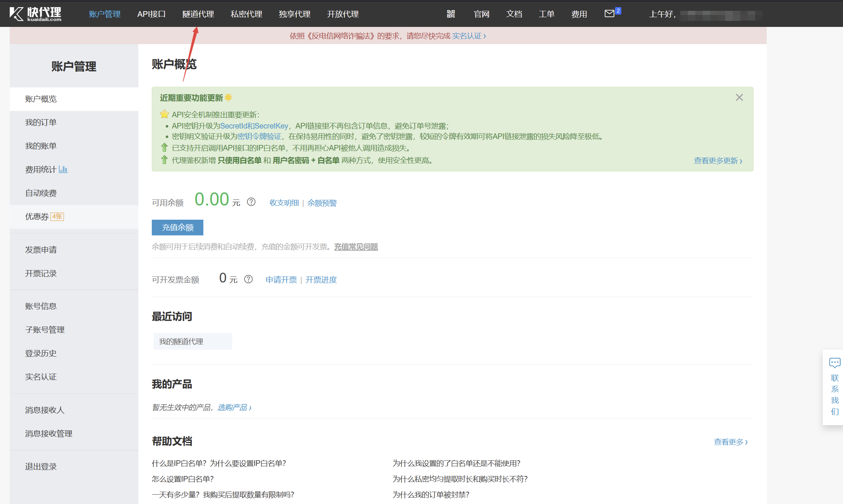Open 费用 in header
The height and width of the screenshot is (504, 843).
(x=579, y=14)
